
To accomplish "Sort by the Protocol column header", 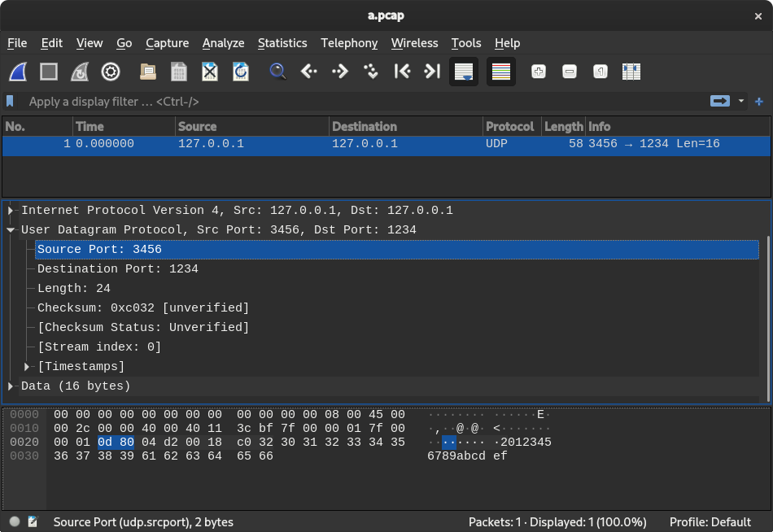I will click(x=512, y=127).
